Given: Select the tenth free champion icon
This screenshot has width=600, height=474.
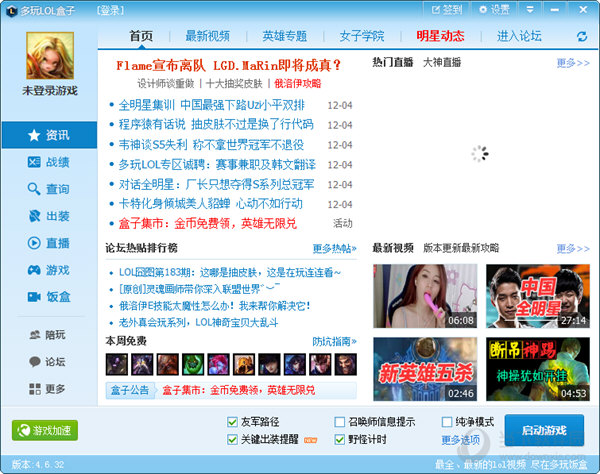Looking at the screenshot, I should (346, 364).
